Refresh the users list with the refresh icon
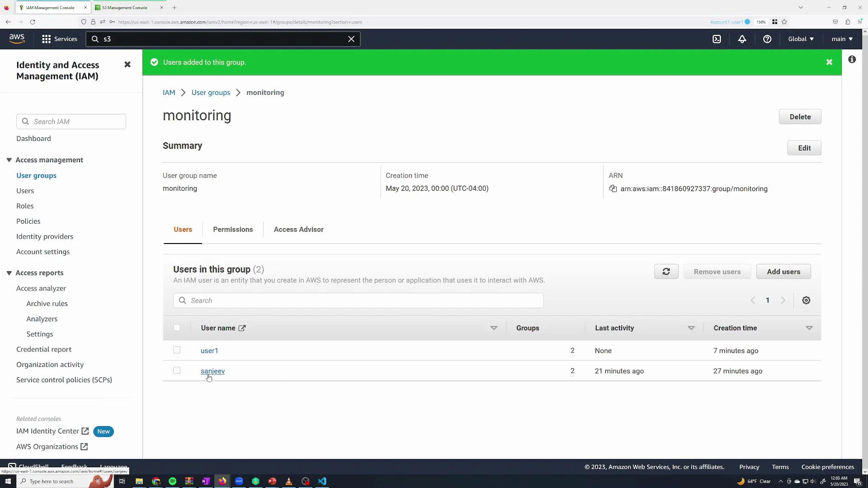The width and height of the screenshot is (868, 488). pyautogui.click(x=666, y=272)
